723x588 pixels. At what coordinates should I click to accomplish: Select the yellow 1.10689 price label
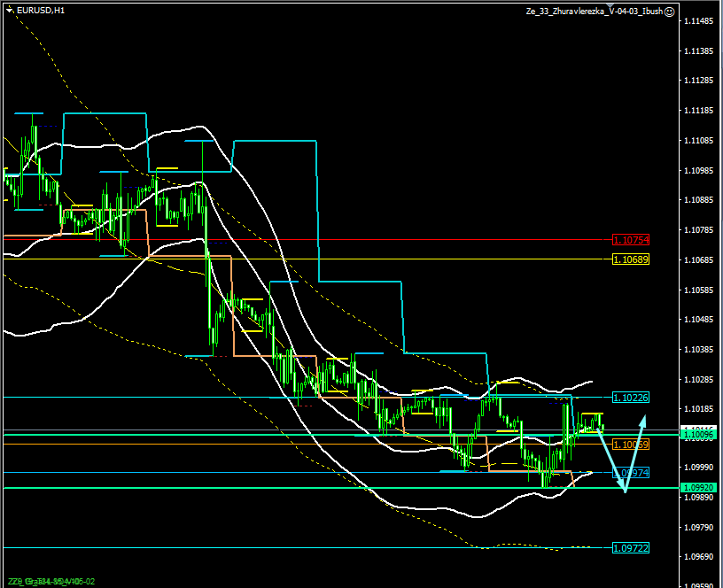pos(630,259)
